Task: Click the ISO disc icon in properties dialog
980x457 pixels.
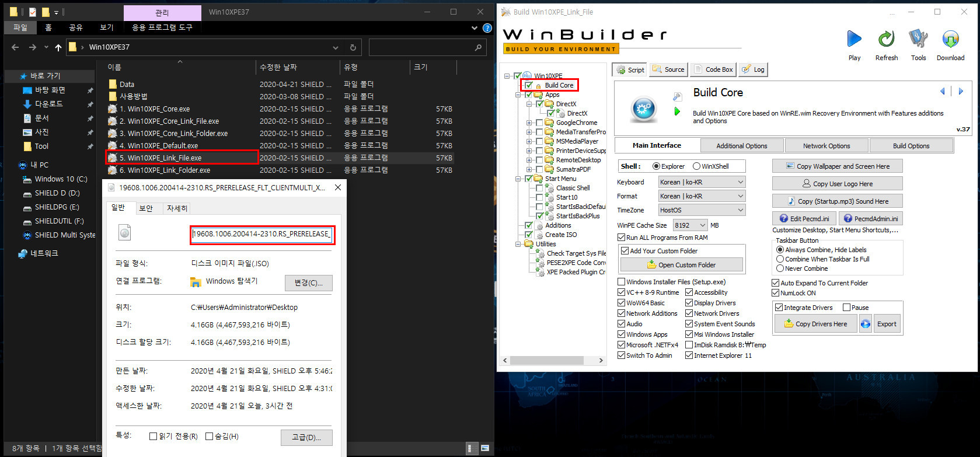Action: [124, 233]
